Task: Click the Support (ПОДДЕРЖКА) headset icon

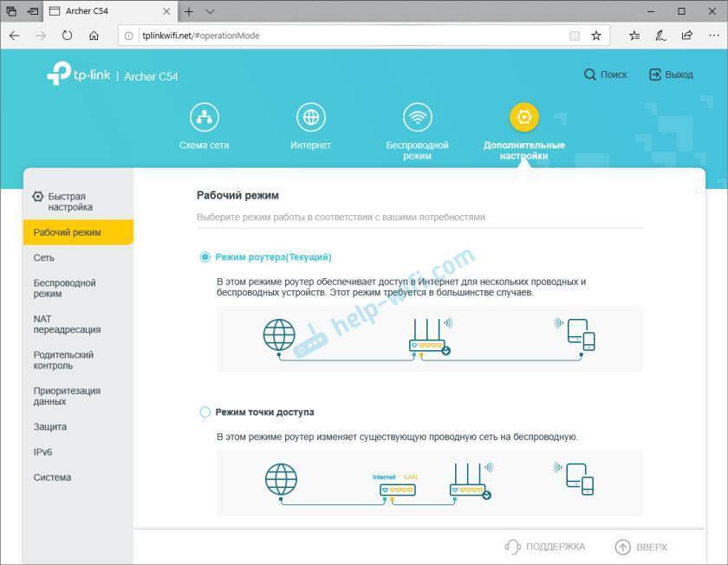Action: coord(512,547)
